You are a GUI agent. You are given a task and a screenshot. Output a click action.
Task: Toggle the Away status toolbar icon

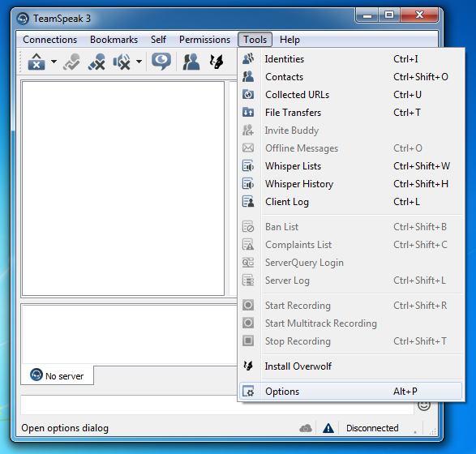coord(71,62)
